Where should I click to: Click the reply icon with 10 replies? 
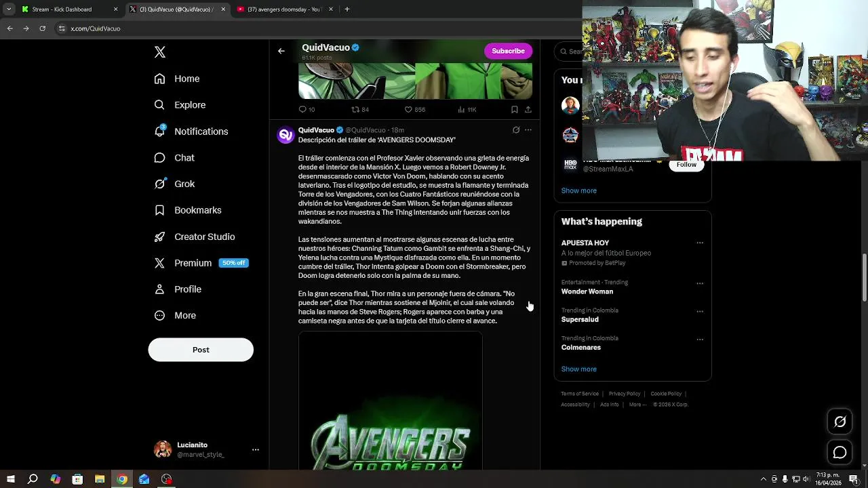(307, 109)
